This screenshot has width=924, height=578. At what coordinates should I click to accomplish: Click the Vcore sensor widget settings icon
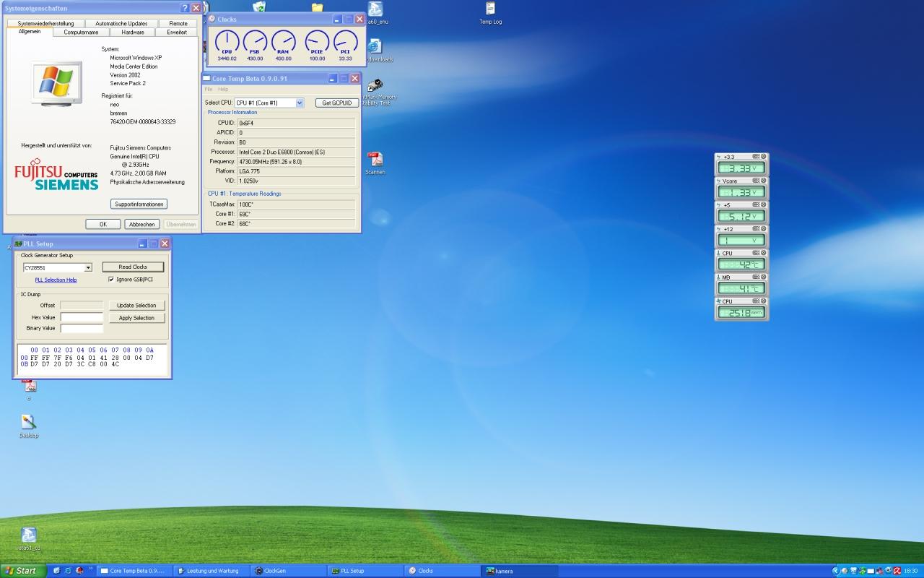pyautogui.click(x=756, y=181)
